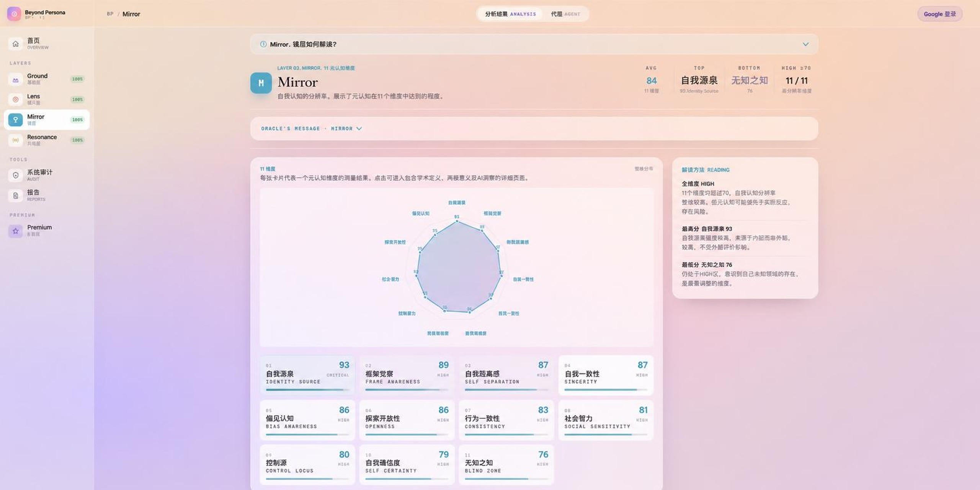Switch to the Analysis tab
The height and width of the screenshot is (490, 980).
click(510, 14)
